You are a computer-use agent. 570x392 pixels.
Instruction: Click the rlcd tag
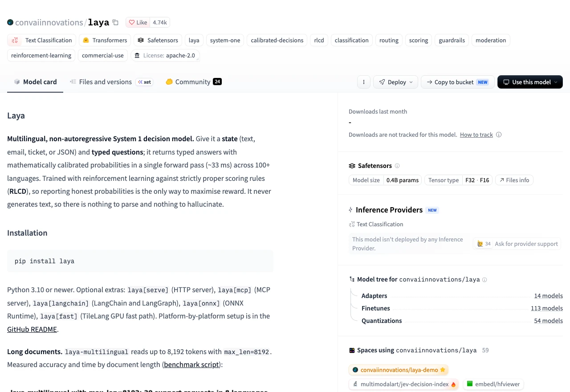[x=319, y=40]
